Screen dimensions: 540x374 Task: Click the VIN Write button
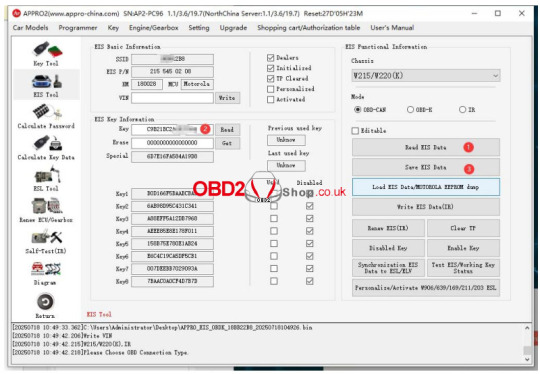[x=227, y=98]
